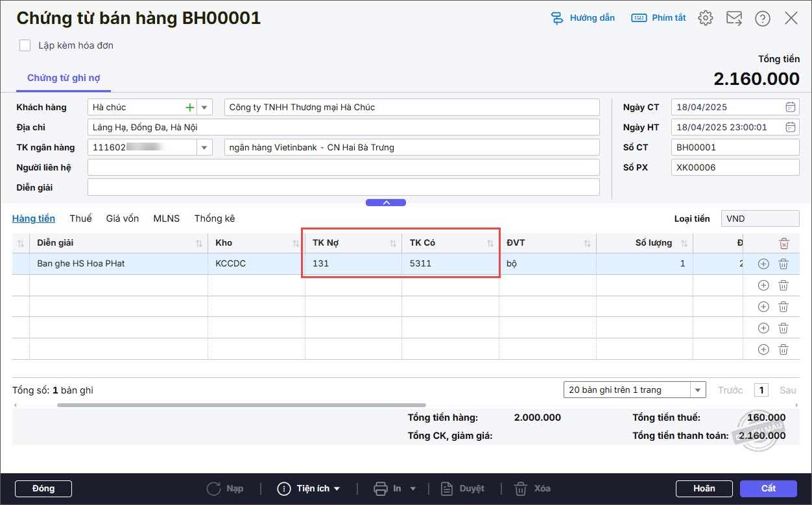Click the Diễn giải input field
Screen dimensions: 812x505
click(343, 187)
